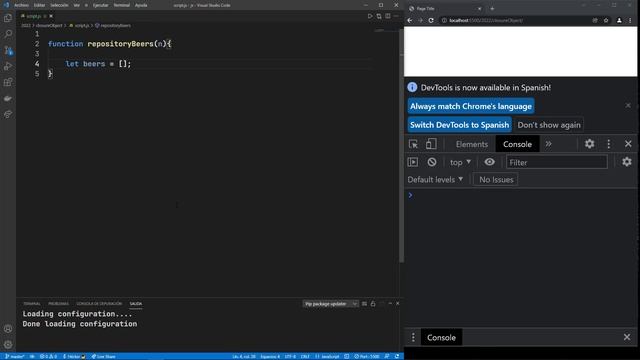
Task: Click the Port 5500 Live Server indicator
Action: click(367, 356)
